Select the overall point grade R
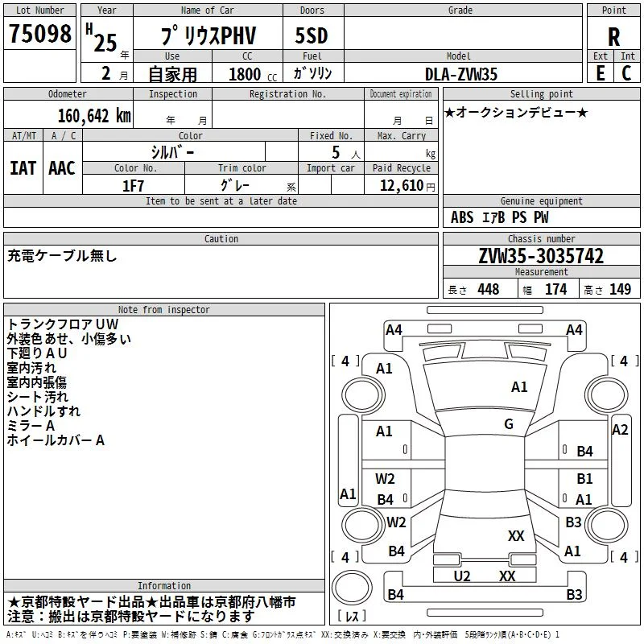The image size is (644, 644). click(613, 36)
